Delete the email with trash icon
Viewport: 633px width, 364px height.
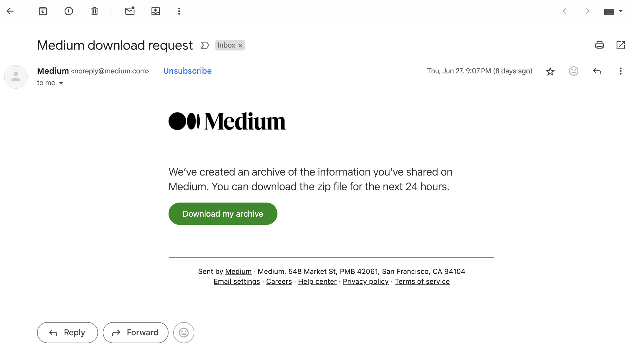pyautogui.click(x=94, y=11)
